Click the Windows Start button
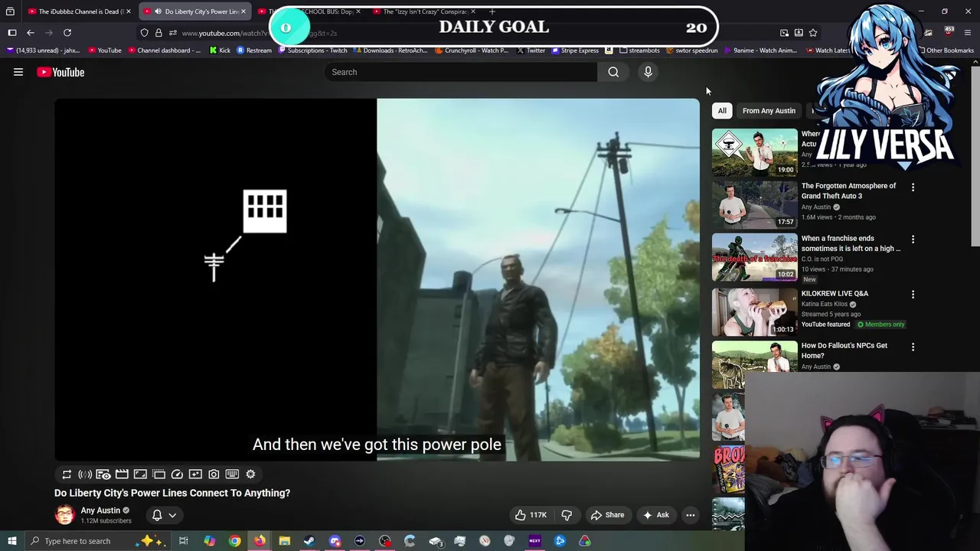This screenshot has height=551, width=980. pyautogui.click(x=11, y=541)
